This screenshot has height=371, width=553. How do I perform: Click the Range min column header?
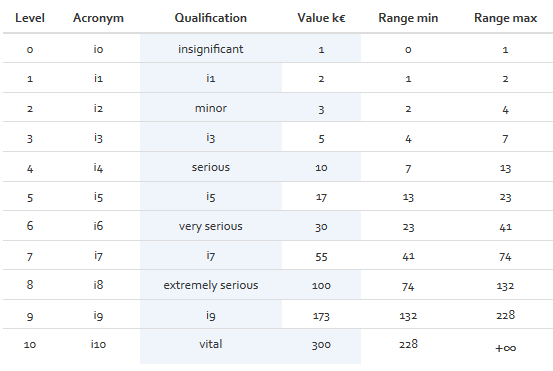(x=408, y=18)
